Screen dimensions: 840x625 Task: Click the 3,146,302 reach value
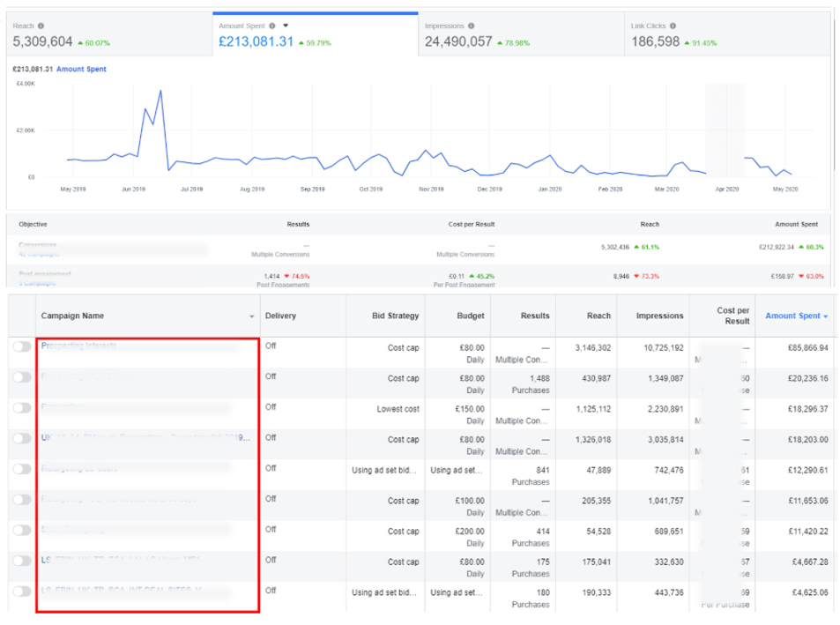pyautogui.click(x=593, y=348)
